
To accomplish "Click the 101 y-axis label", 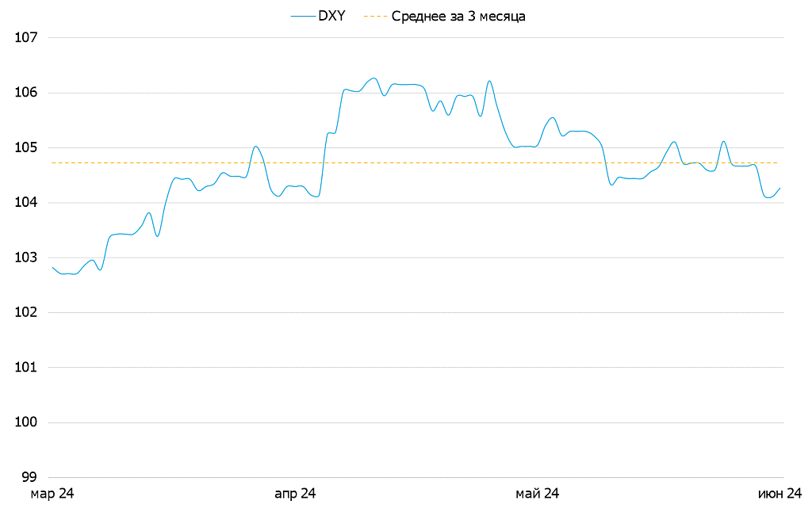I will [x=26, y=368].
